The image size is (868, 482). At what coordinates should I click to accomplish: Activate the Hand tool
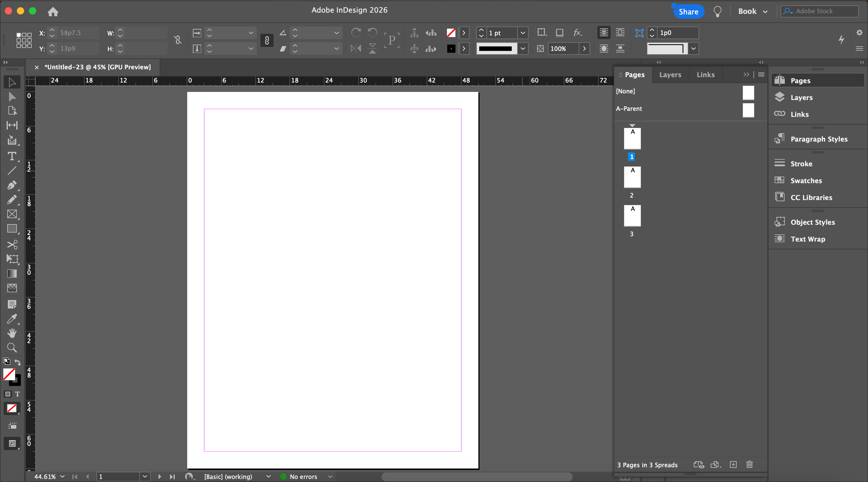(12, 333)
